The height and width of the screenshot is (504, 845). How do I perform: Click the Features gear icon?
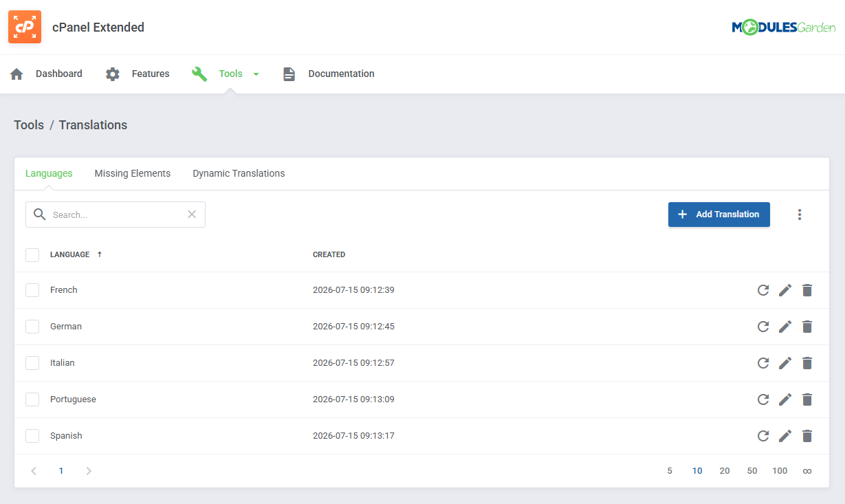click(x=113, y=74)
